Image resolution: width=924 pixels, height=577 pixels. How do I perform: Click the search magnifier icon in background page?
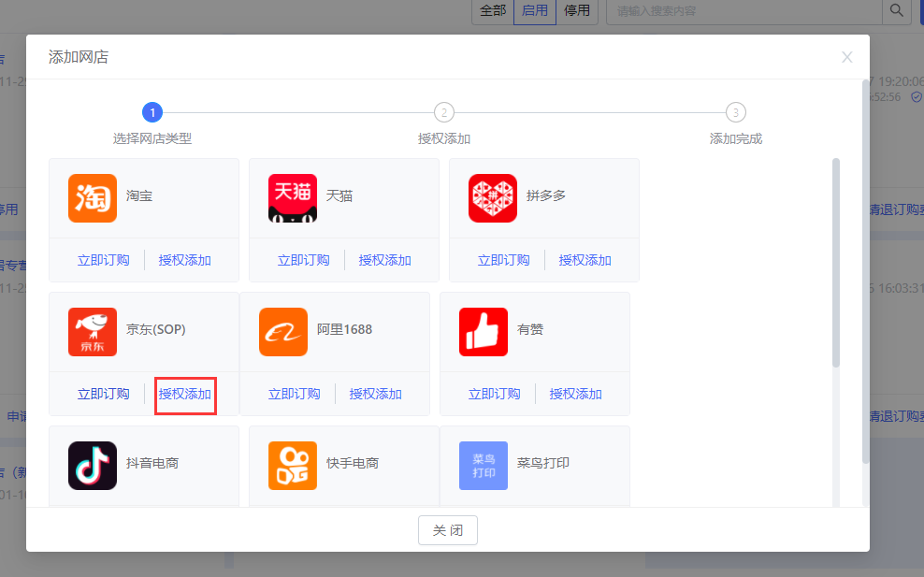coord(896,10)
